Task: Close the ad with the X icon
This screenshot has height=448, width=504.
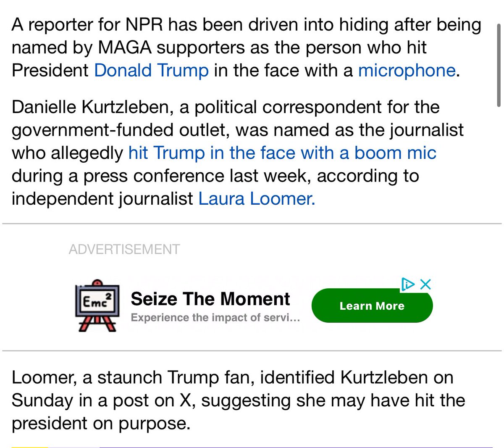Action: click(x=425, y=285)
